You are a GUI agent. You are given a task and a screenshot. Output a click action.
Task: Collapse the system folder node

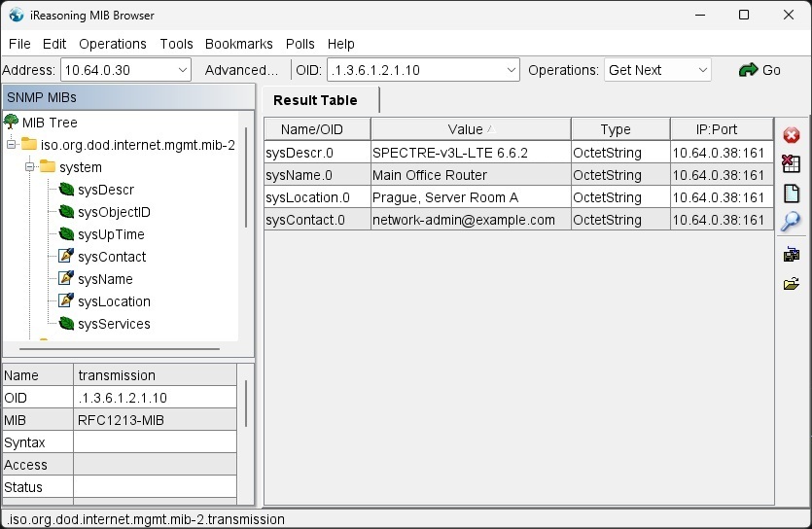tap(29, 167)
